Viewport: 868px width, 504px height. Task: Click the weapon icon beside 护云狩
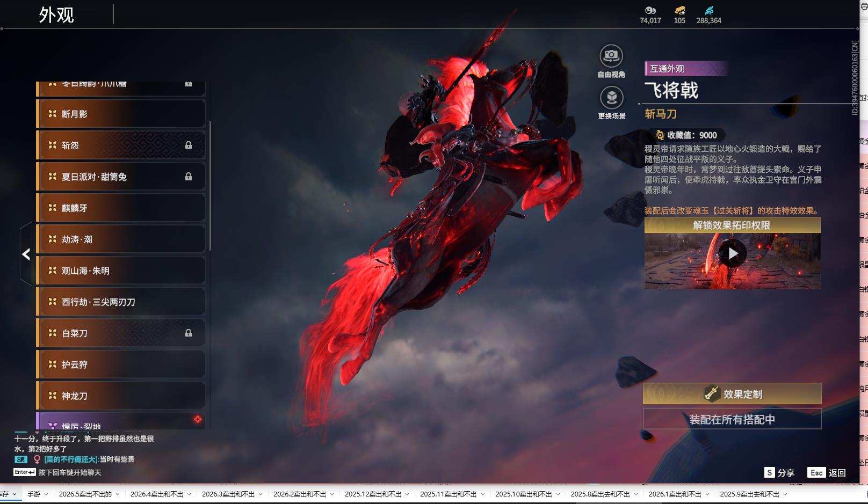[53, 364]
